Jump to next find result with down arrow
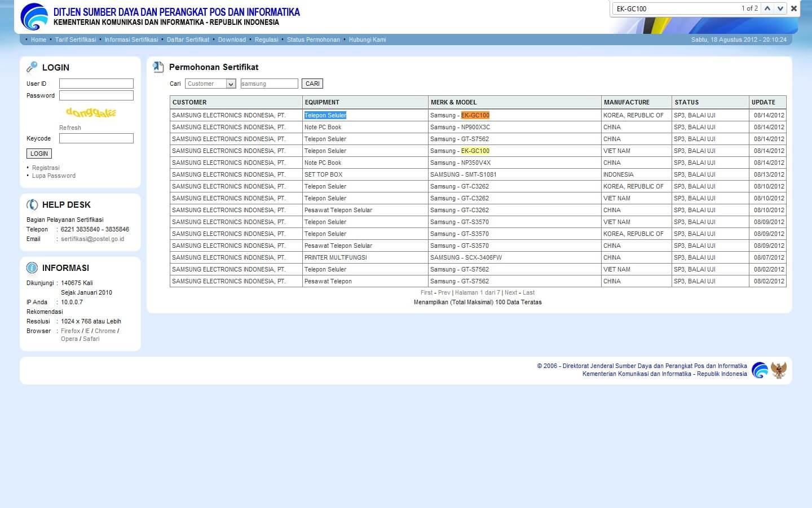 tap(780, 8)
